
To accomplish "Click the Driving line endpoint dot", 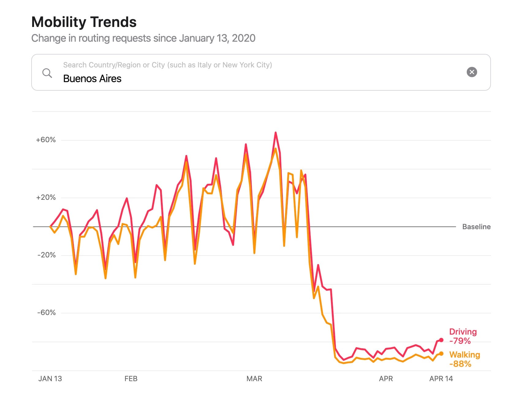I will click(441, 340).
